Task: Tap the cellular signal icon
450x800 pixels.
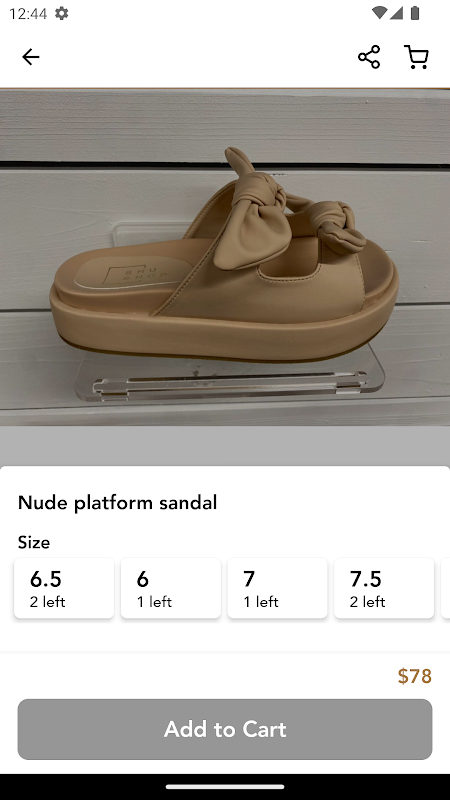Action: click(x=396, y=13)
